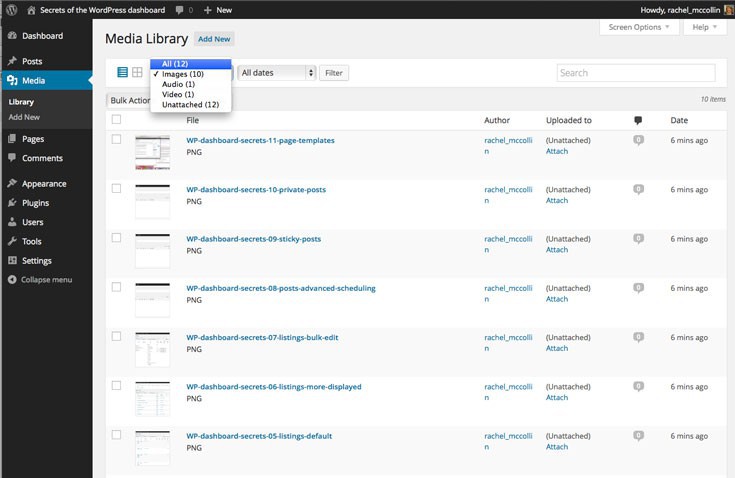Click the comment count bubble for 05-listings-default
This screenshot has width=735, height=478.
(638, 436)
